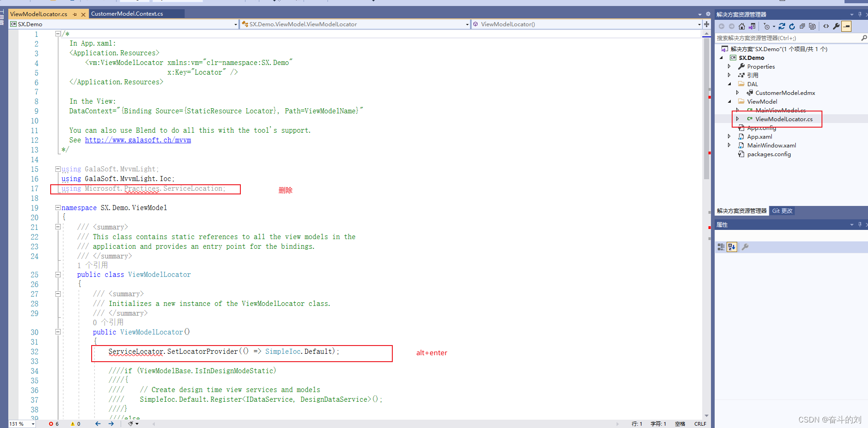Open the galasoft.ch/mvvm hyperlink
This screenshot has width=868, height=428.
[x=138, y=140]
